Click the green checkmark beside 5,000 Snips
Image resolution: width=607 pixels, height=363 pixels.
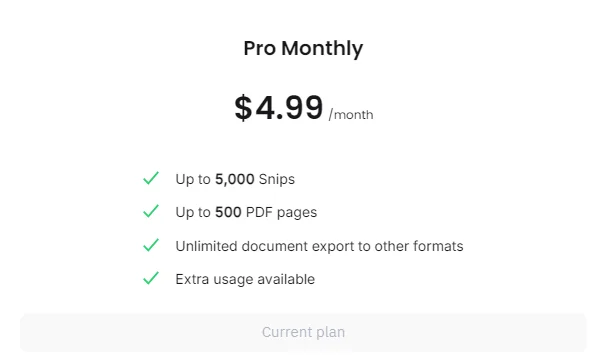151,178
